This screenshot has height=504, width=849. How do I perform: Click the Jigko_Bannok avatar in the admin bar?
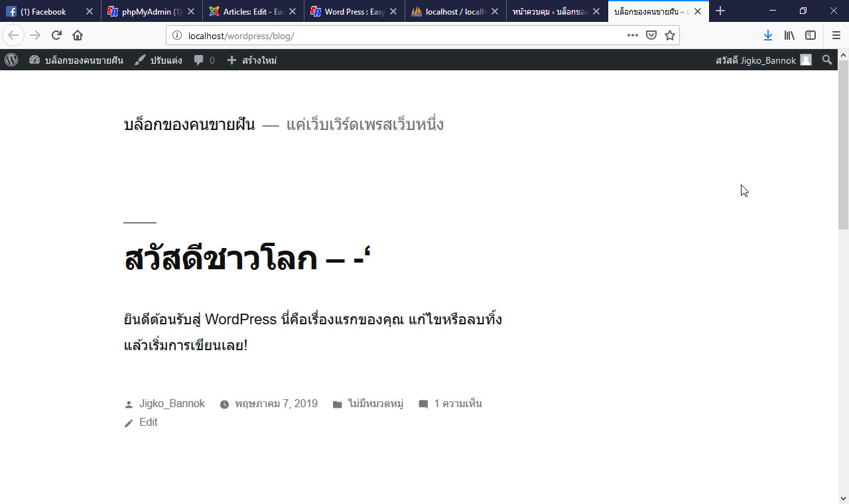click(805, 60)
